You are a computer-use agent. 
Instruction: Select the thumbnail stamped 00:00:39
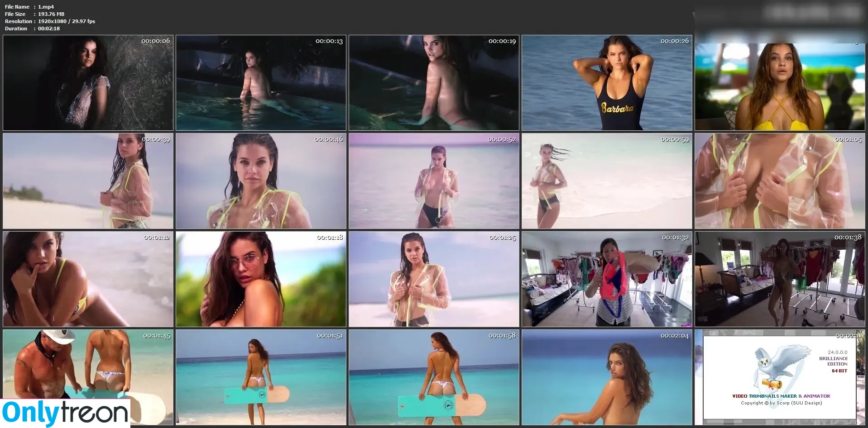88,181
